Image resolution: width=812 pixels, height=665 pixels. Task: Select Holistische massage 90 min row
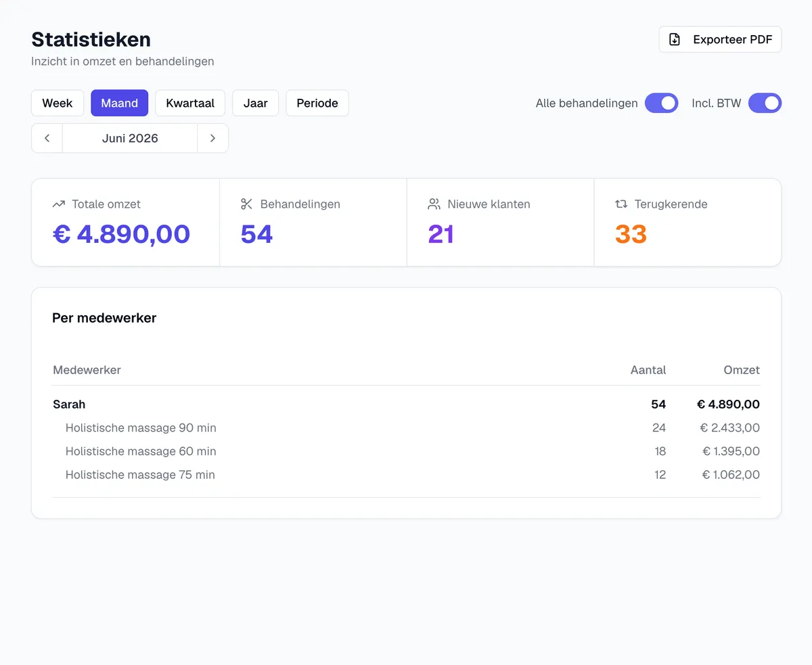[x=406, y=428]
